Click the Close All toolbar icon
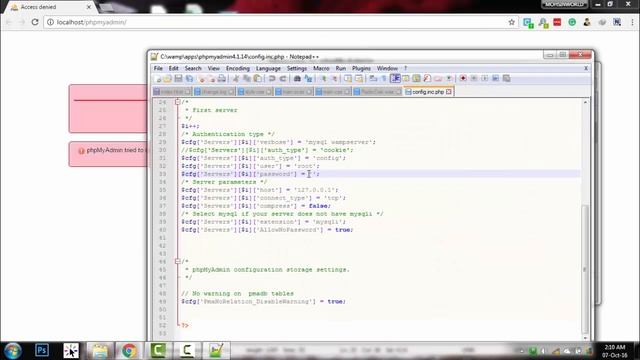The width and height of the screenshot is (640, 360). (x=212, y=78)
